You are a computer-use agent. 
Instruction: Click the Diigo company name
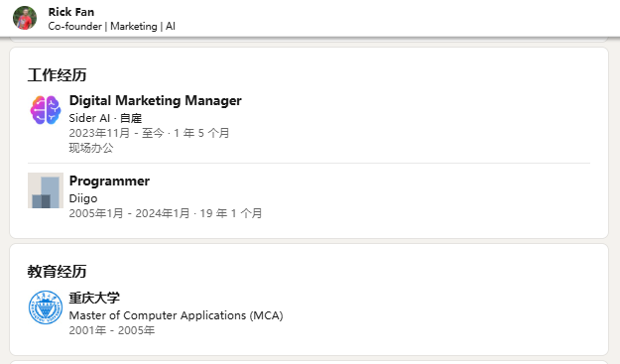(x=83, y=198)
